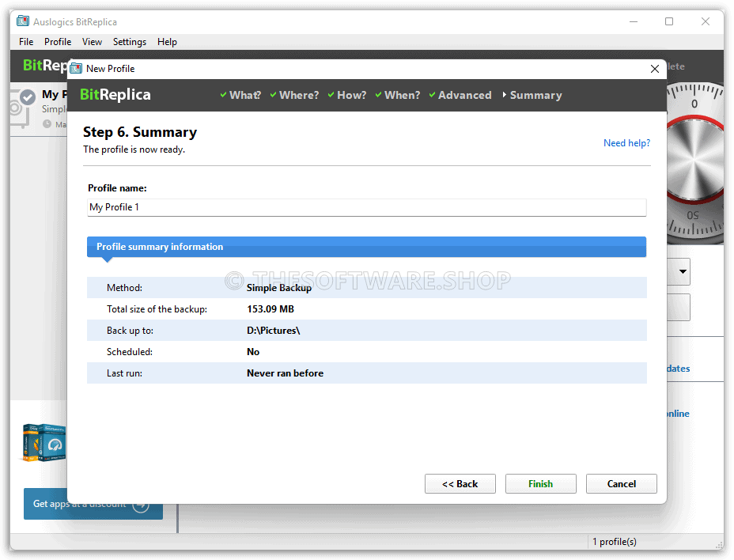
Task: Open the File menu
Action: [26, 42]
